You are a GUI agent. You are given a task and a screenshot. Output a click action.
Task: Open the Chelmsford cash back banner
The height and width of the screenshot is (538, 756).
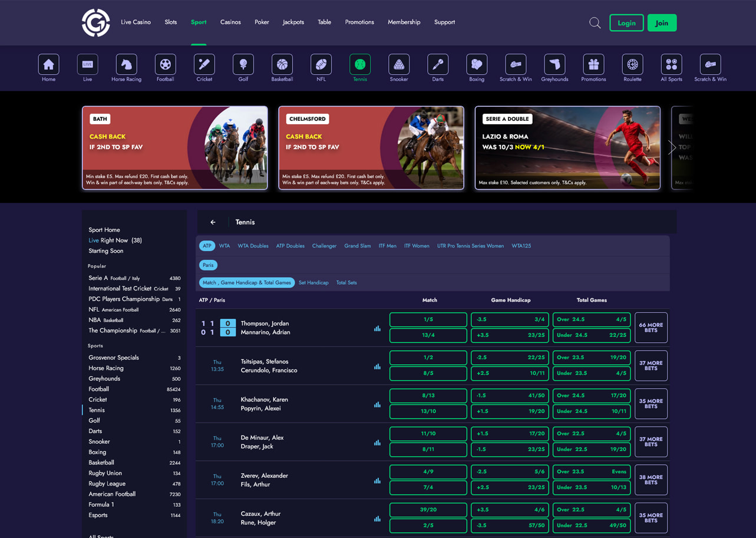click(371, 148)
